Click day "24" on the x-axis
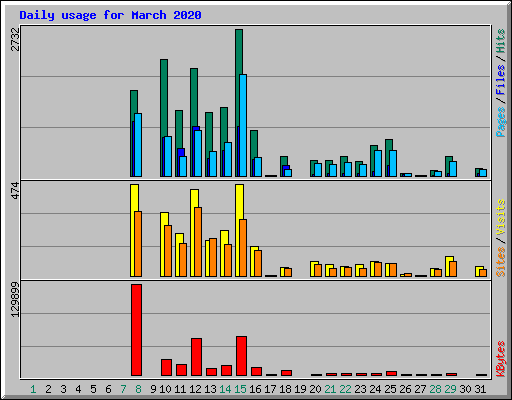 coord(375,389)
